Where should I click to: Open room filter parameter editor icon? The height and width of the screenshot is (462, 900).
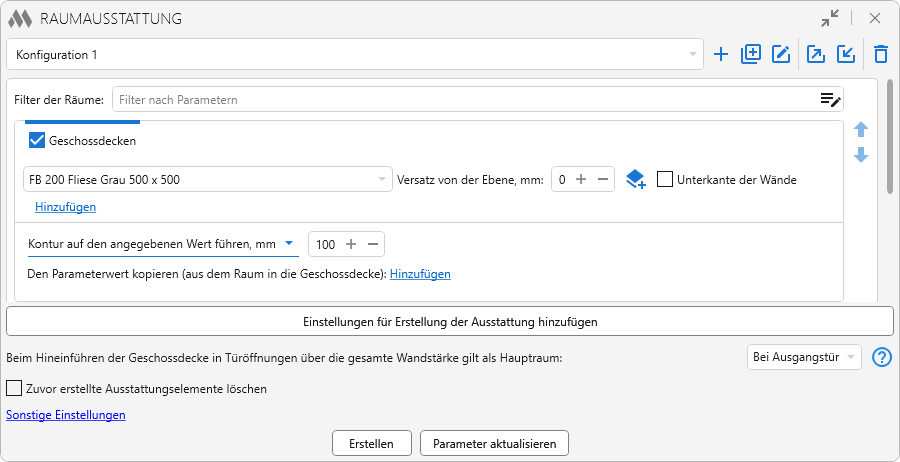830,99
